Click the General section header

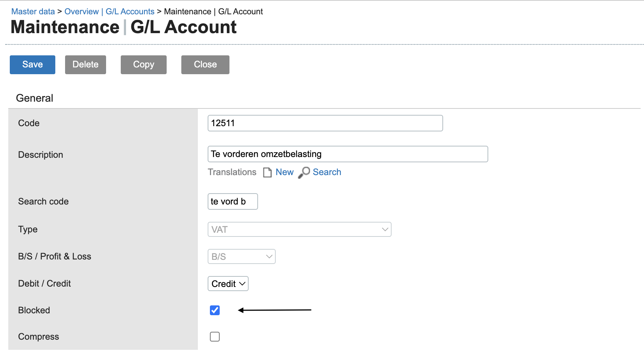click(35, 98)
